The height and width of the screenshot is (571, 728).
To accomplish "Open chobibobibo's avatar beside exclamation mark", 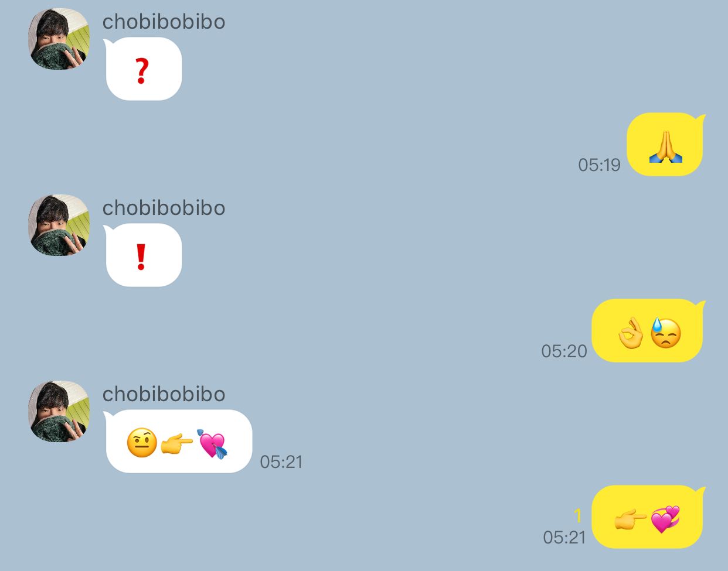I will point(59,225).
